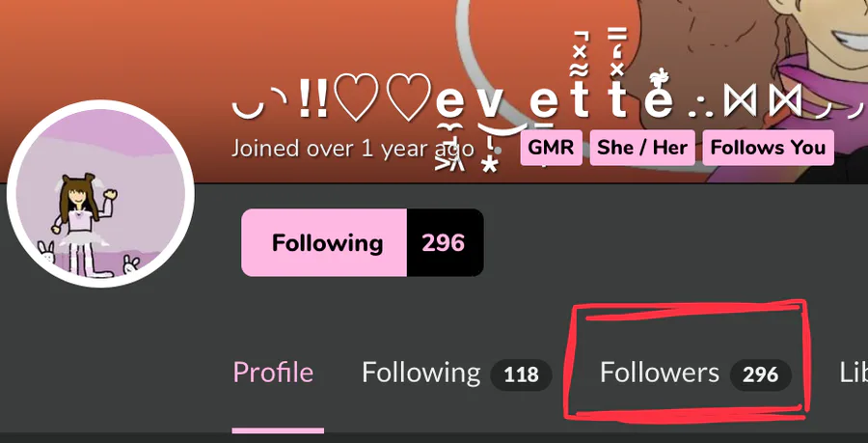
Task: Open the Following tab
Action: 421,373
